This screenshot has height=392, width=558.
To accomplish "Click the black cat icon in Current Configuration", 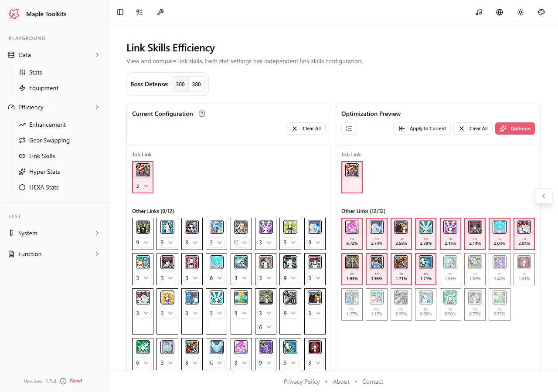I will [315, 297].
